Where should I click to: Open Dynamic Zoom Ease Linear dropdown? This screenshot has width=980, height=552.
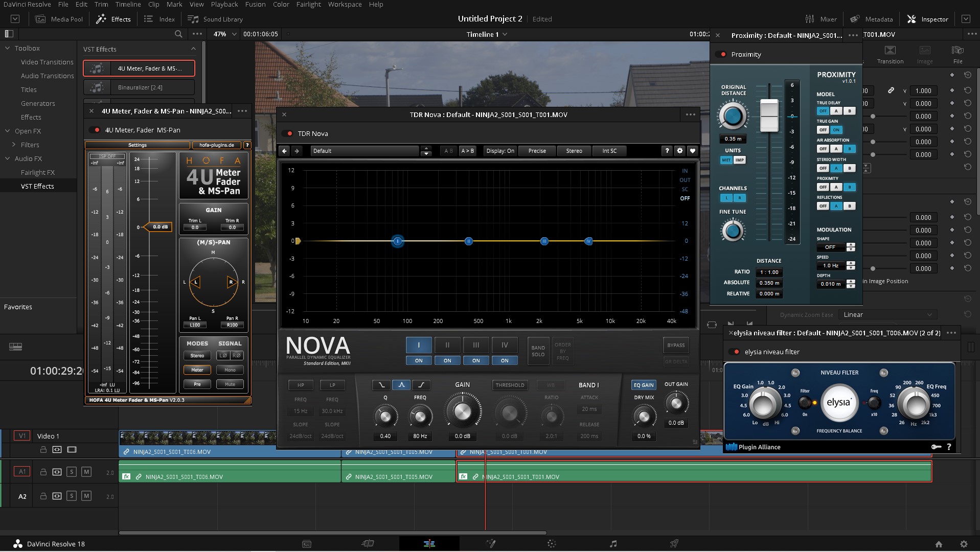(x=888, y=314)
